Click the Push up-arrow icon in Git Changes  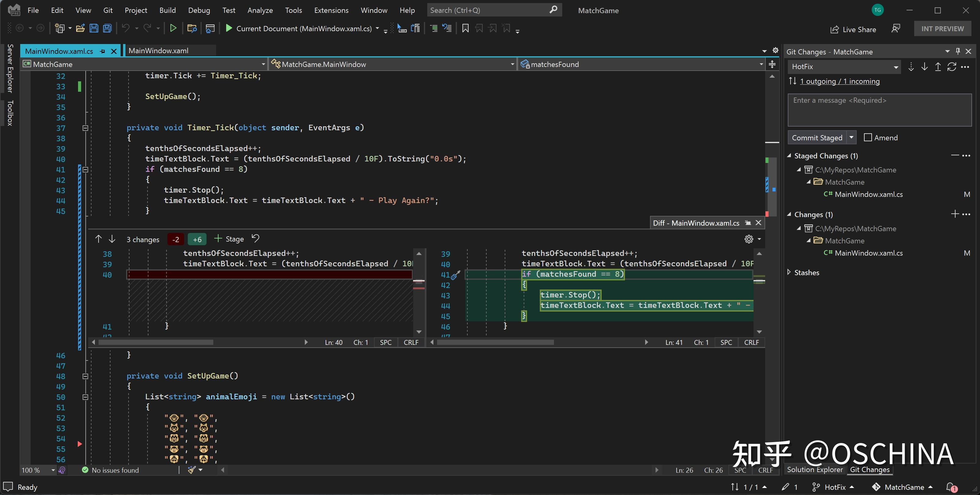point(938,67)
